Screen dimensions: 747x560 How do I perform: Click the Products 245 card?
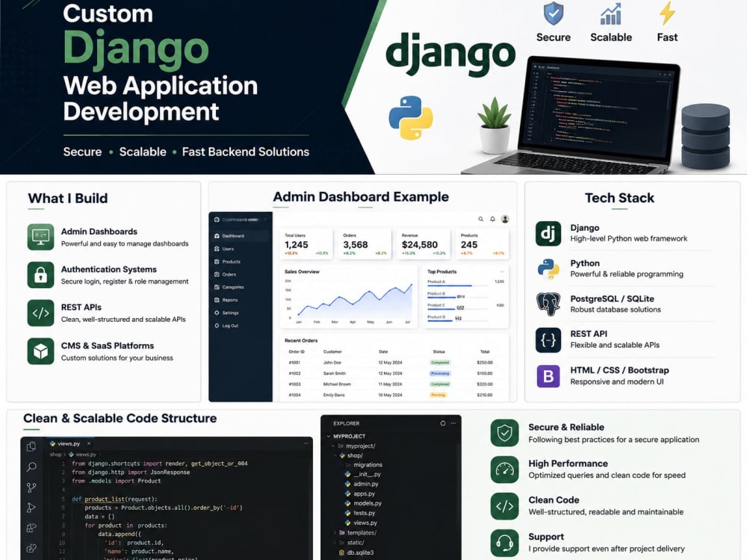click(482, 244)
